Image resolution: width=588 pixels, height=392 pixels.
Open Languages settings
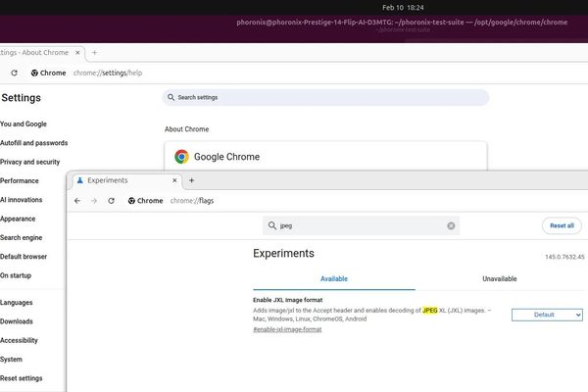16,303
